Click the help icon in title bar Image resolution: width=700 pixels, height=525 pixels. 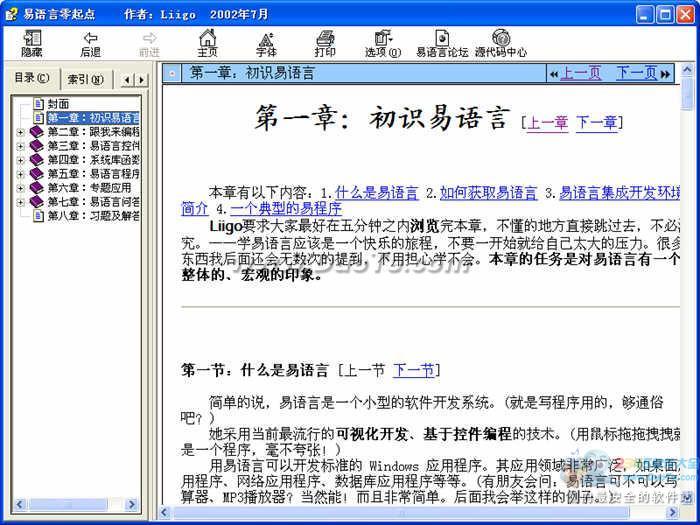[11, 14]
